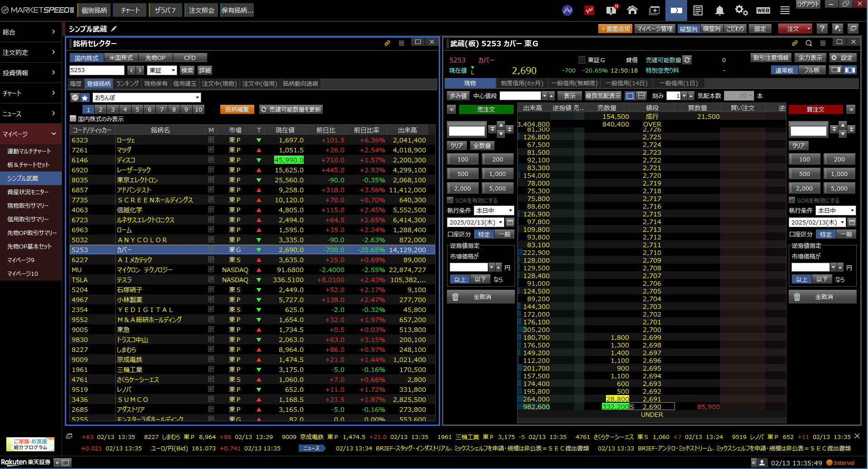
Task: Open the alert bell icon
Action: [x=719, y=10]
